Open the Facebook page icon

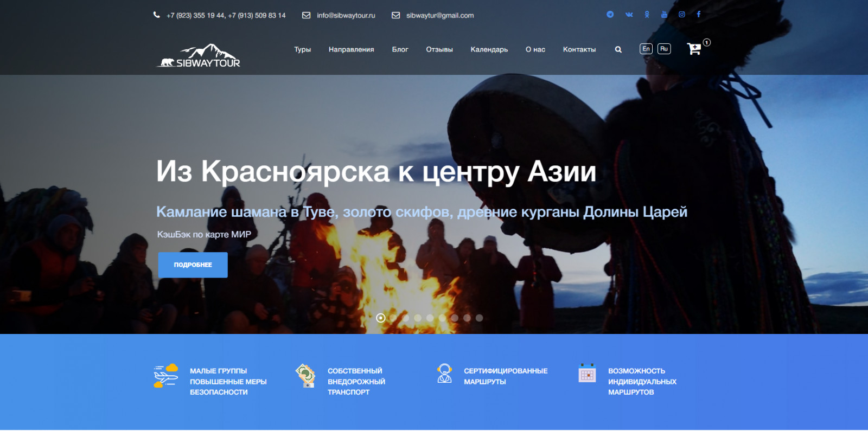click(699, 15)
